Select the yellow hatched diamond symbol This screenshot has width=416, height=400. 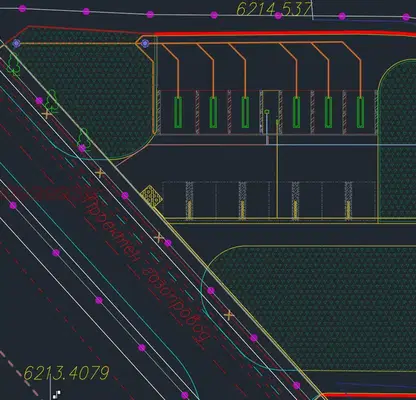pos(151,196)
